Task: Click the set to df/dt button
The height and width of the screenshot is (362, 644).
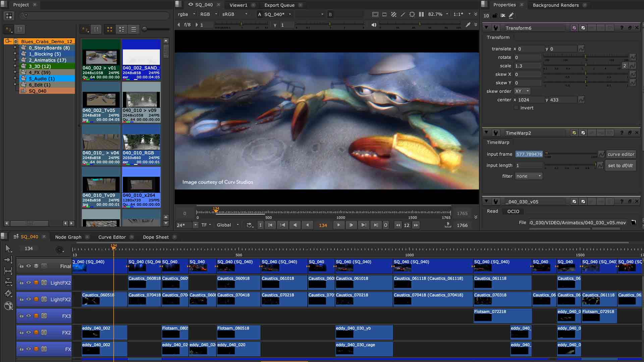Action: (620, 166)
